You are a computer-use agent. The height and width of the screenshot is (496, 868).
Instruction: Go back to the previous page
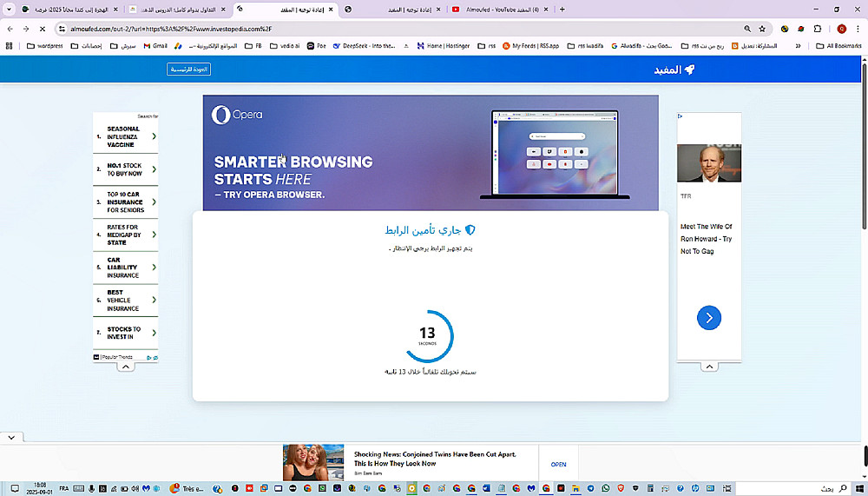10,29
